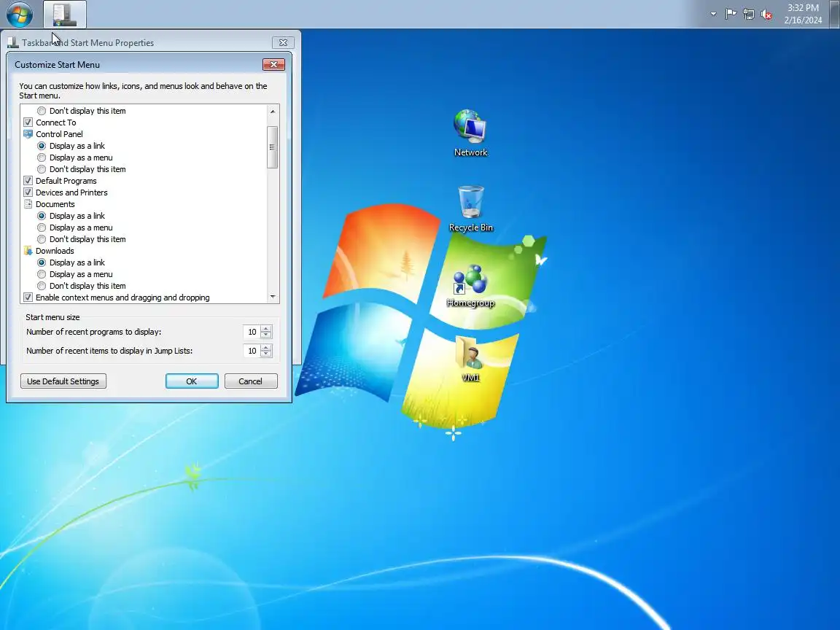Confirm with the OK button

point(192,381)
